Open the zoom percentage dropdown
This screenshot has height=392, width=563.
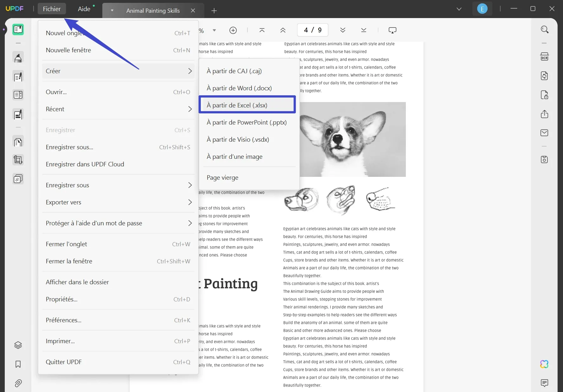pyautogui.click(x=214, y=30)
